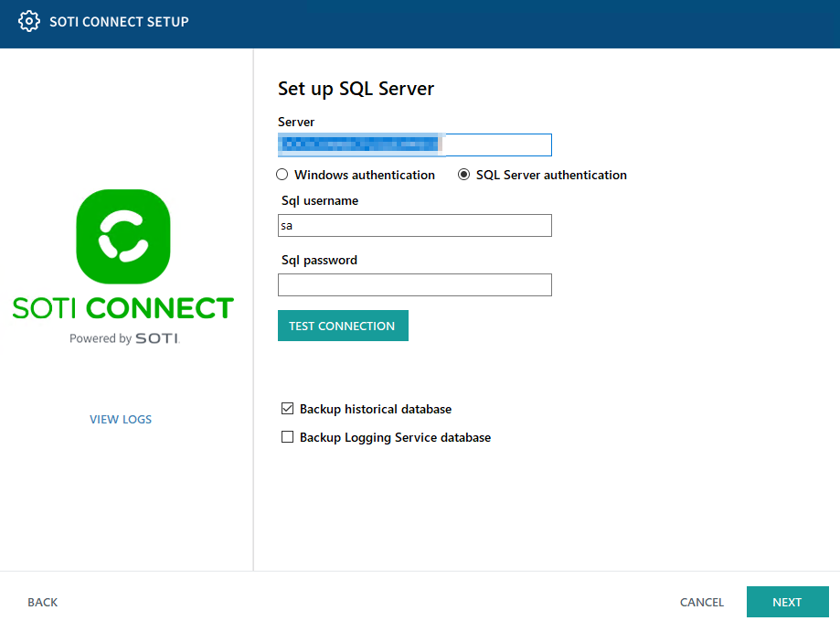Open VIEW LOGS
This screenshot has height=621, width=840.
120,419
